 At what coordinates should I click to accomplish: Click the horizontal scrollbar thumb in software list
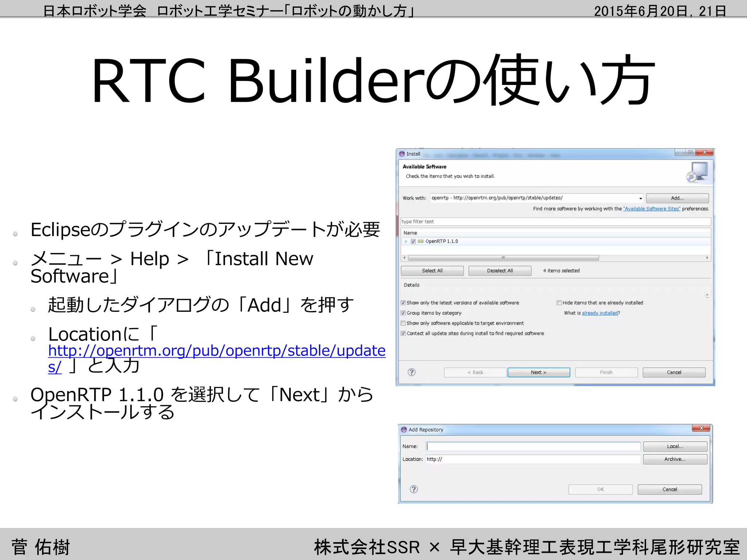coord(503,258)
